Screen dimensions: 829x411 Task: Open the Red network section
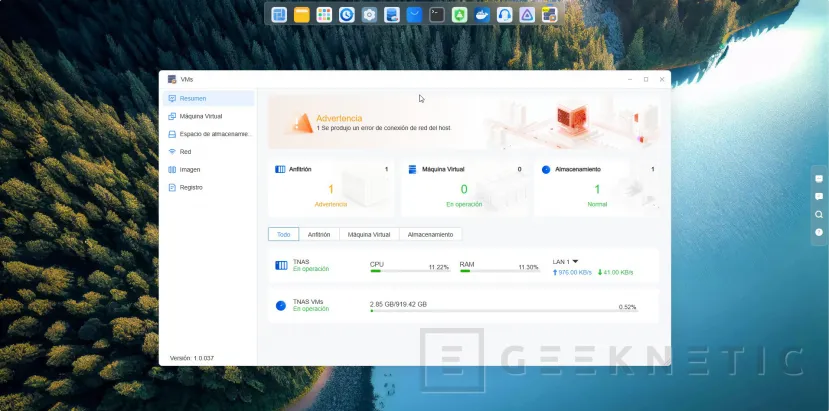185,152
